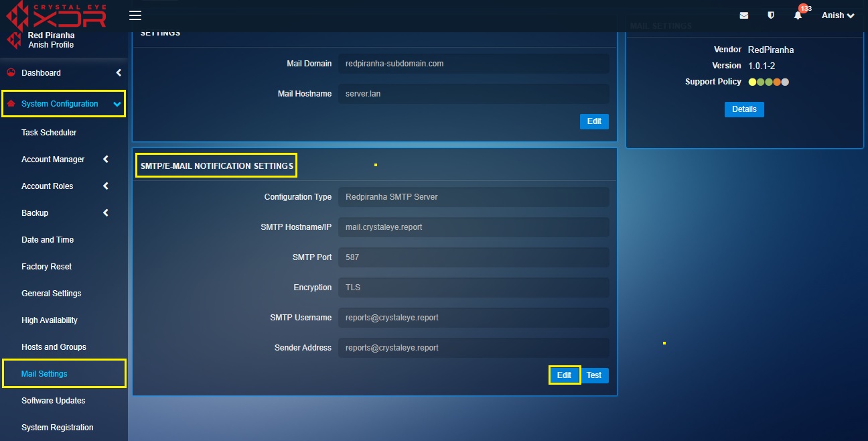The image size is (868, 441).
Task: Click the Details button for vendor info
Action: click(x=744, y=109)
